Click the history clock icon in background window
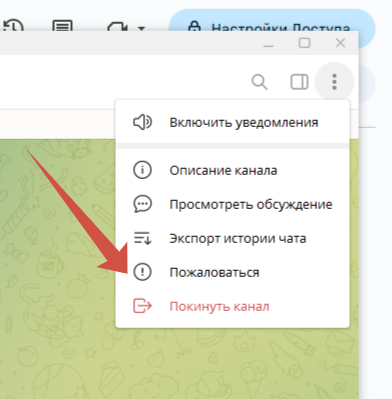 pos(13,26)
